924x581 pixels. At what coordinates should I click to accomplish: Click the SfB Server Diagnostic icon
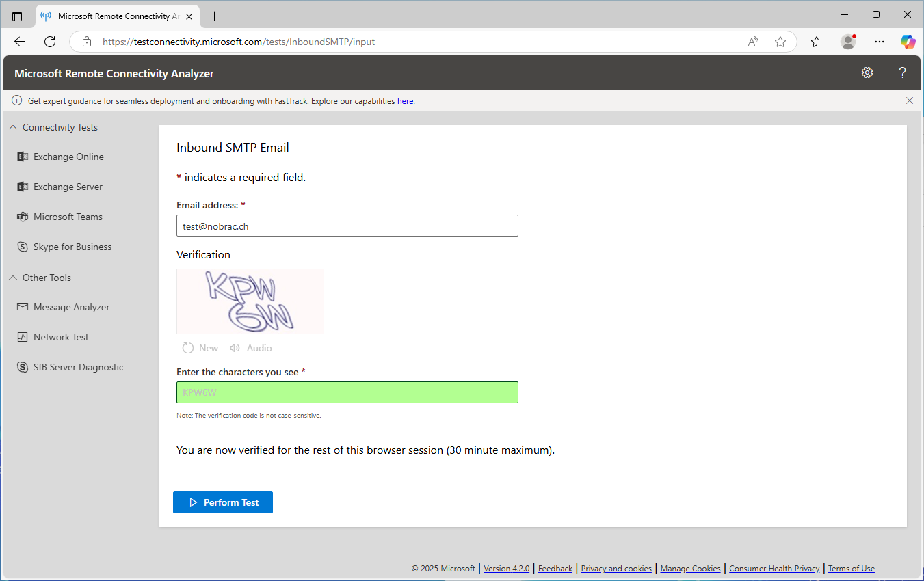click(x=23, y=367)
